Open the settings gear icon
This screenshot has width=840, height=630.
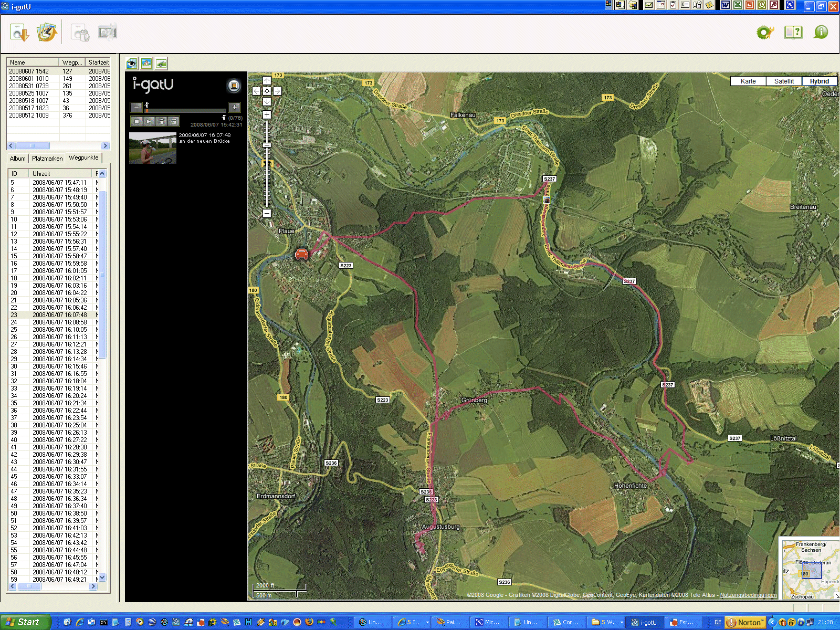(x=765, y=33)
